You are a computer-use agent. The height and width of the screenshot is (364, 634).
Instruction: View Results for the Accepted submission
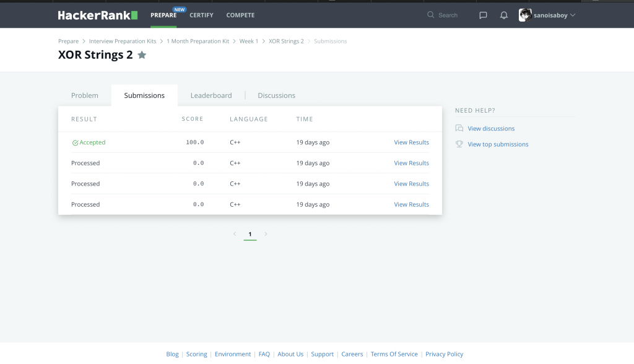411,142
